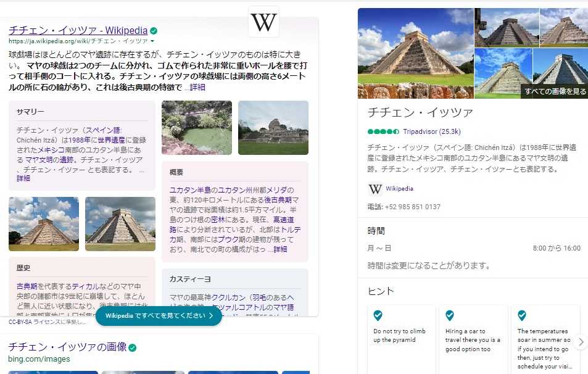Open the pyramid with cloudy sky thumbnail at left
588x374 pixels.
coord(44,224)
